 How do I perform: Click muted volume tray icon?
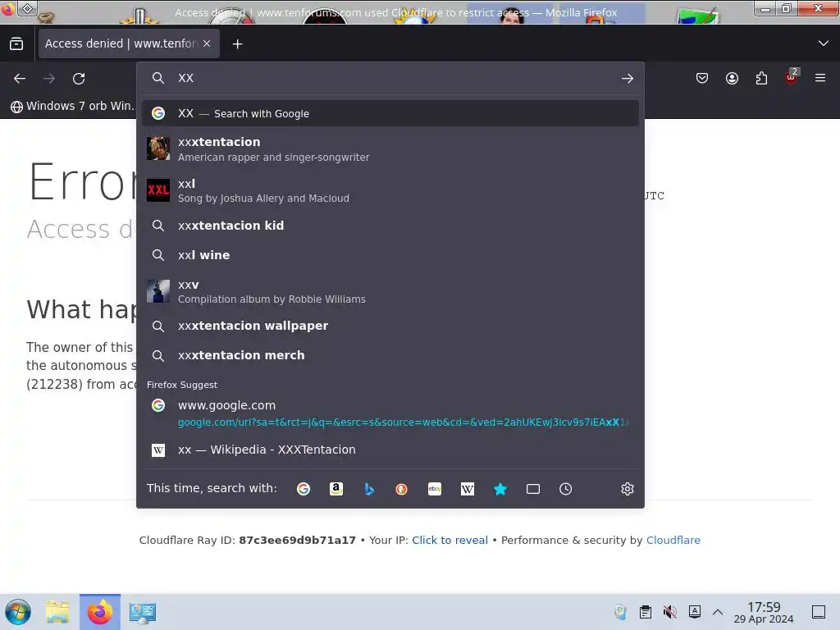pyautogui.click(x=669, y=612)
